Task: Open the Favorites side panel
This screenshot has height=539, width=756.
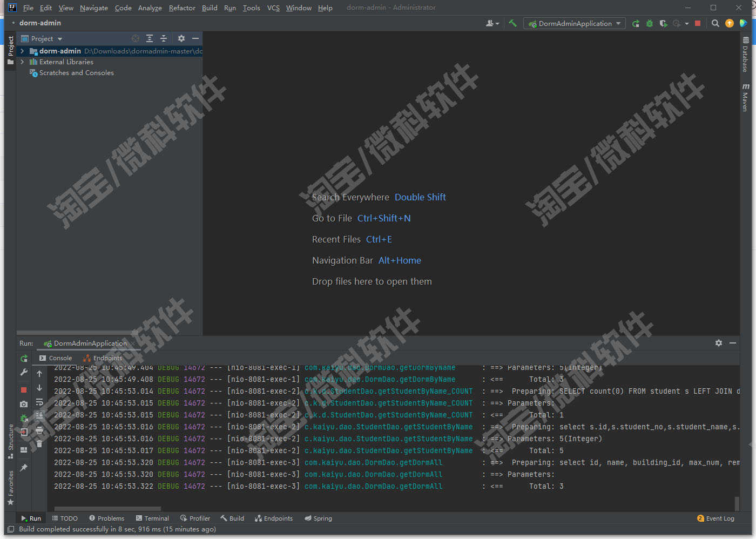Action: click(10, 488)
